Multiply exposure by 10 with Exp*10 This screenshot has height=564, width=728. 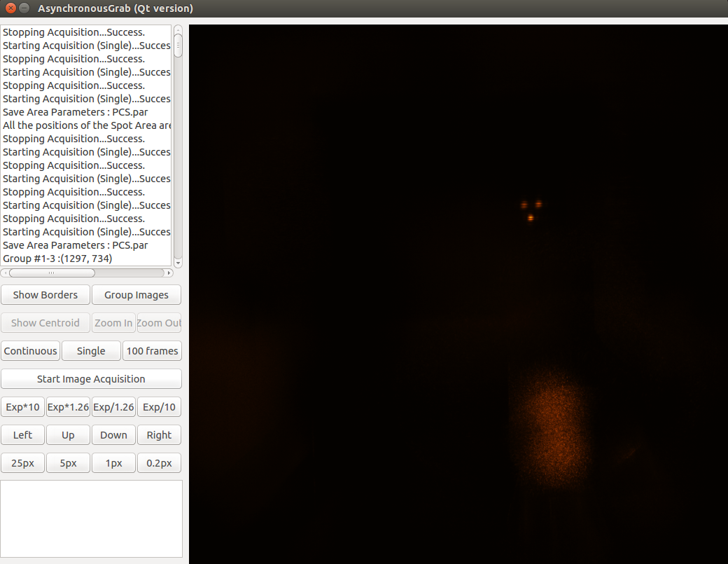pyautogui.click(x=22, y=407)
